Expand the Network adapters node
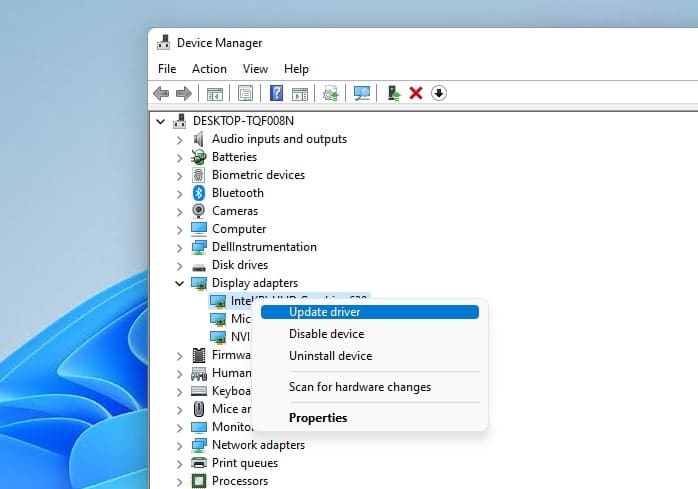The height and width of the screenshot is (489, 698). click(180, 446)
